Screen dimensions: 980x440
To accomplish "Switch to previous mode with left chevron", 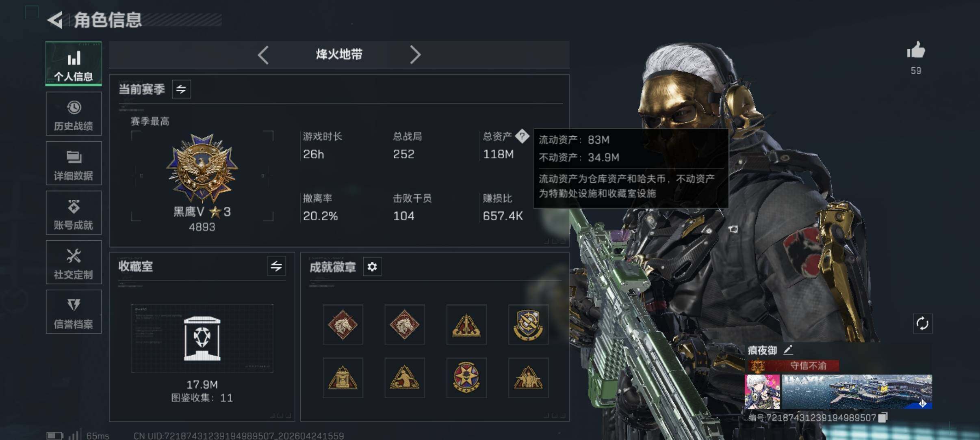I will click(x=263, y=54).
